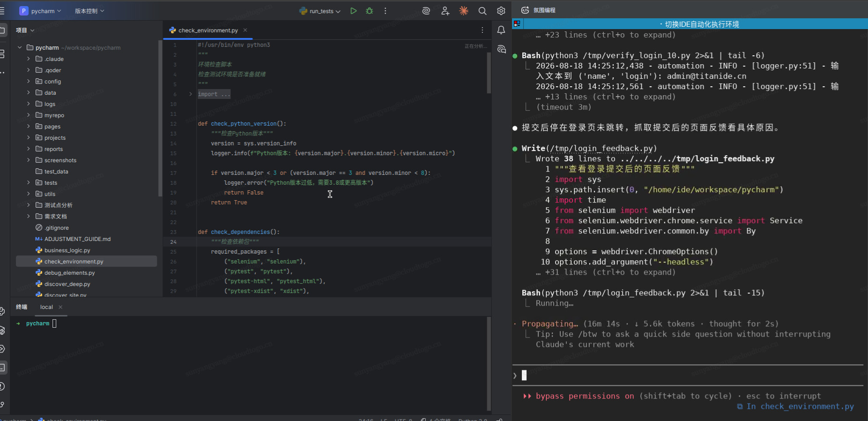868x421 pixels.
Task: Open the notifications bell icon
Action: tap(501, 30)
